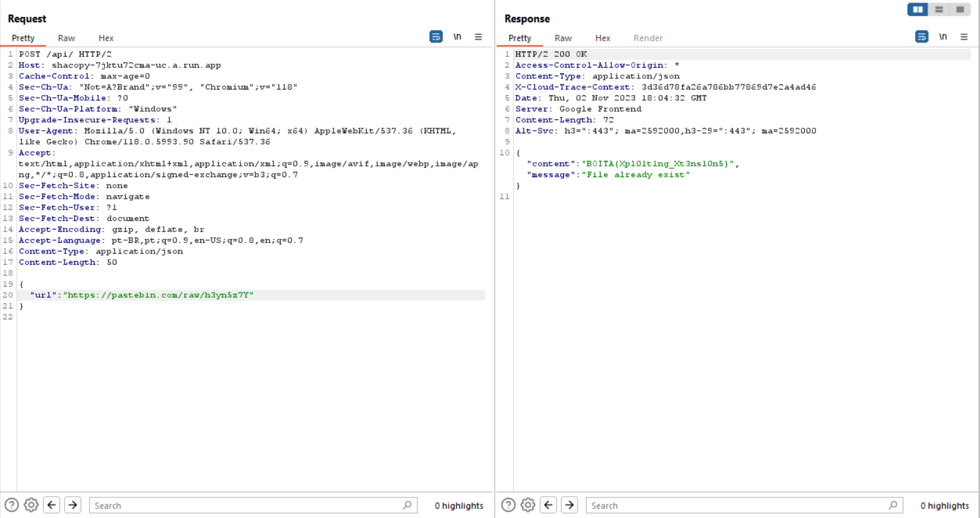Click Content-Length: 72 response header

tap(564, 120)
